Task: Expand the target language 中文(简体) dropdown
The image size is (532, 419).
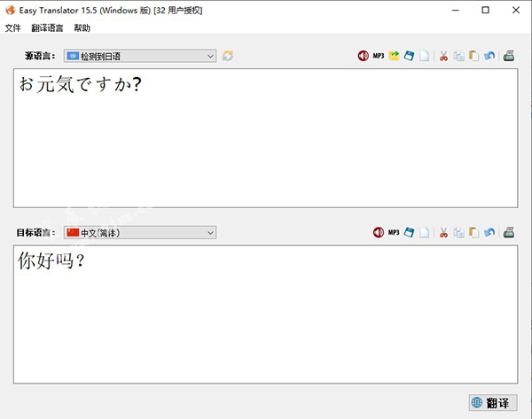Action: click(140, 232)
